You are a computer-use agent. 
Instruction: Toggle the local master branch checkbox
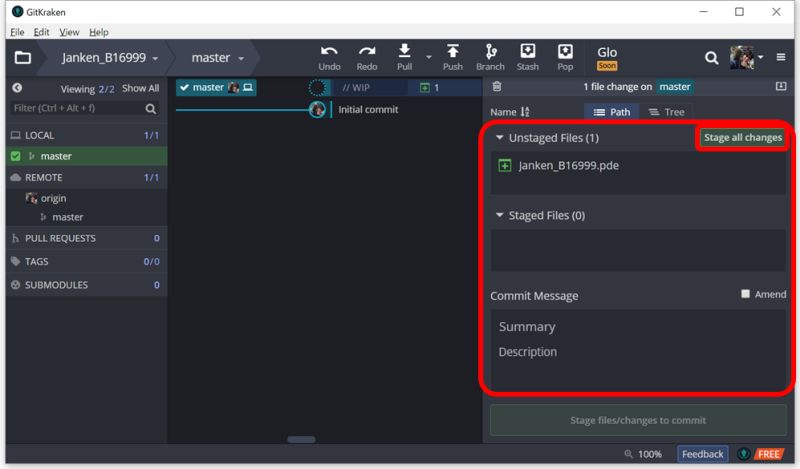[15, 156]
